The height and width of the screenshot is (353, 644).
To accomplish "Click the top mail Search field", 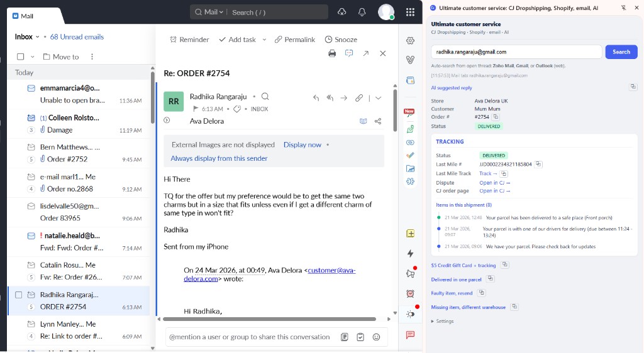I will pyautogui.click(x=277, y=13).
